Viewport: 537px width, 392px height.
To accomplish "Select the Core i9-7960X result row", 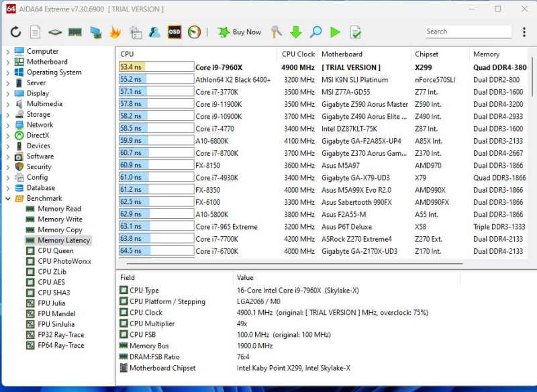I will point(323,67).
